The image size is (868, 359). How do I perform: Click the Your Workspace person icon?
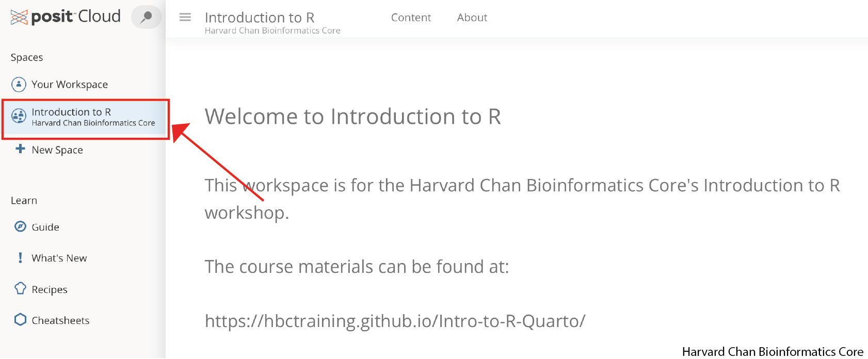[19, 84]
